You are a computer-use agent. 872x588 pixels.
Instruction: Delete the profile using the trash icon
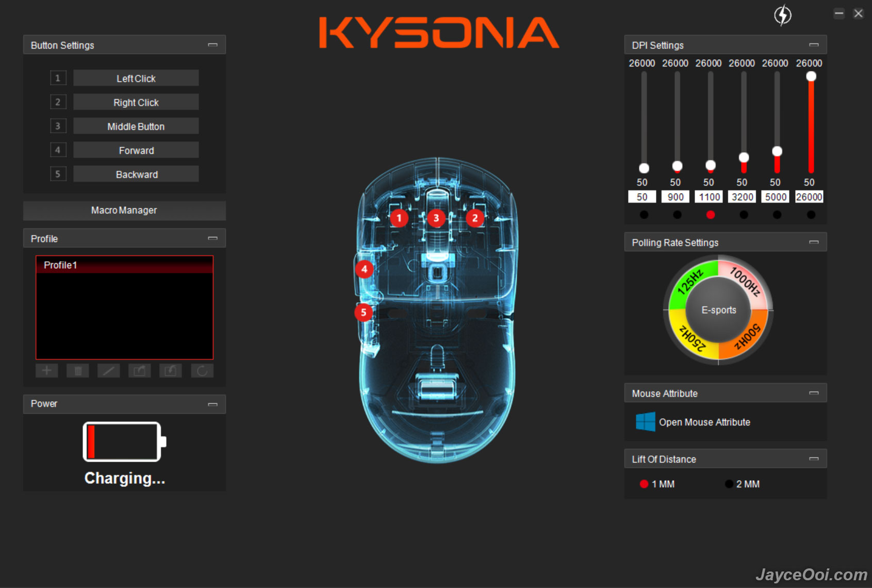click(x=78, y=370)
